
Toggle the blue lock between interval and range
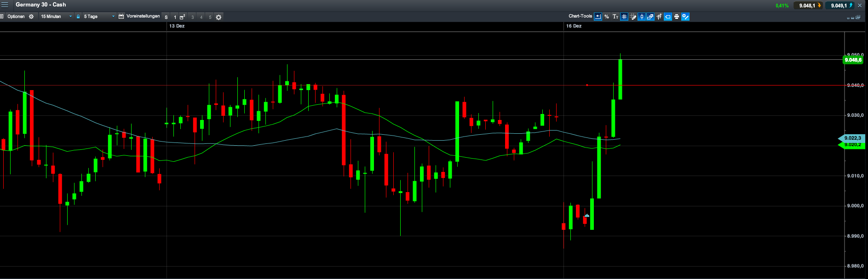(78, 17)
